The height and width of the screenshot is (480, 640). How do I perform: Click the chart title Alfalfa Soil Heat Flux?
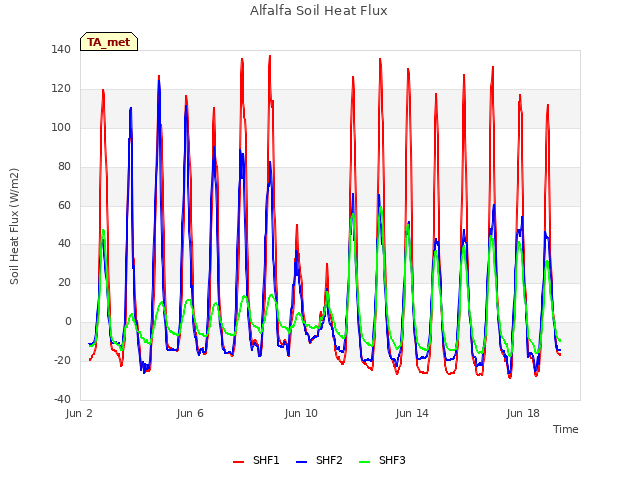[318, 11]
